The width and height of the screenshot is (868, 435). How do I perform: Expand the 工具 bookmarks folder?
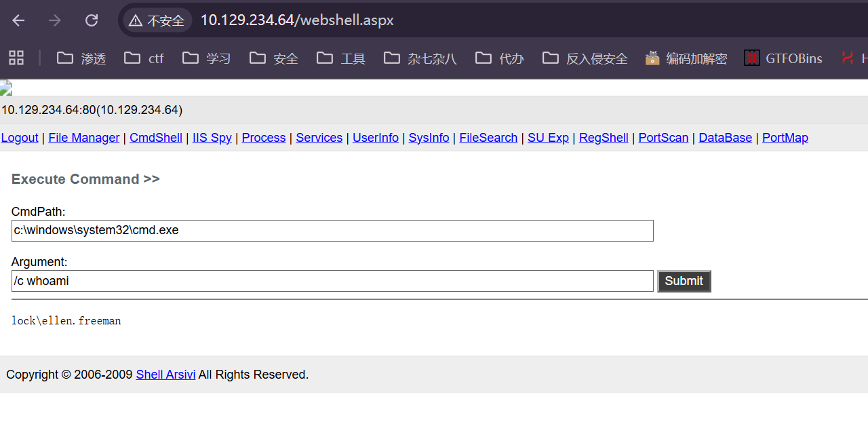point(342,58)
